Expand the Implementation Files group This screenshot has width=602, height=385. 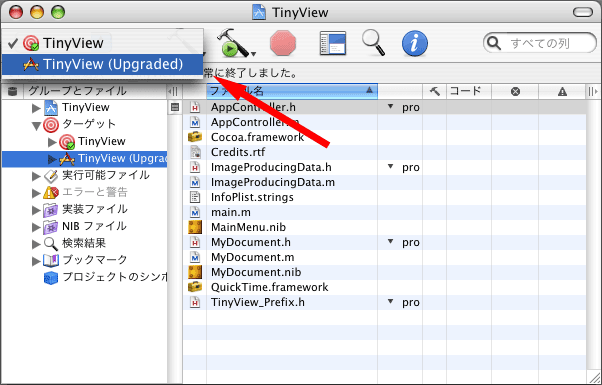click(36, 210)
